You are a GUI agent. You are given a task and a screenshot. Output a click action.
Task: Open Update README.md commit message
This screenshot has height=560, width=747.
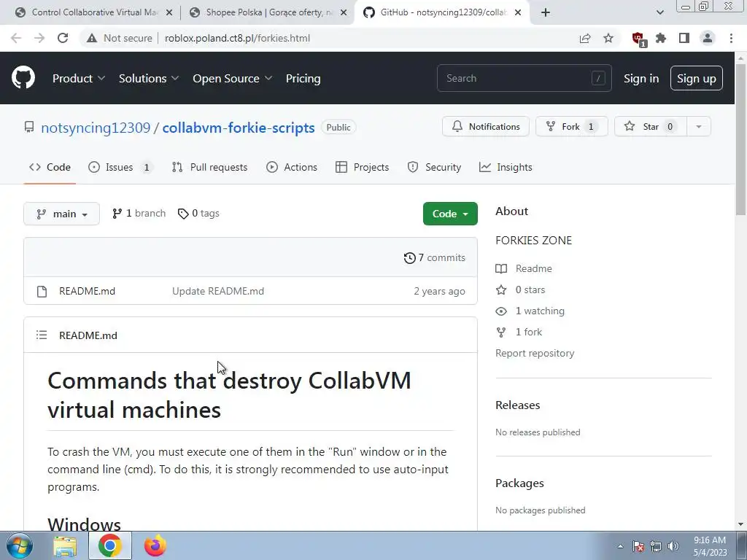(217, 291)
